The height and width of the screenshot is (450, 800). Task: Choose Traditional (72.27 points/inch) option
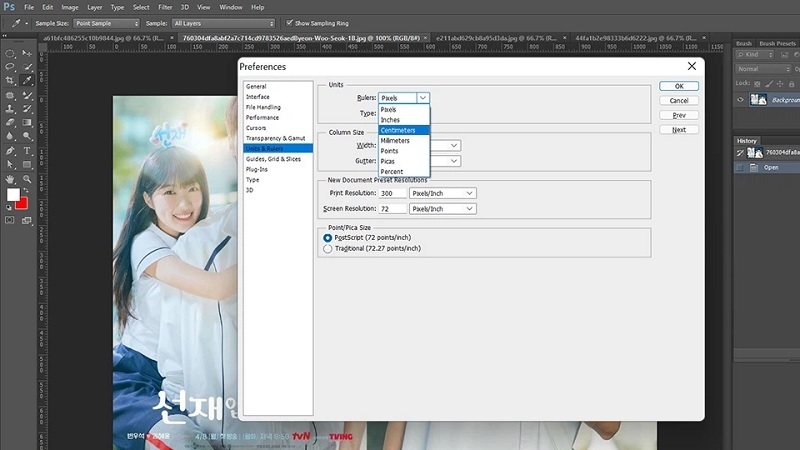328,249
